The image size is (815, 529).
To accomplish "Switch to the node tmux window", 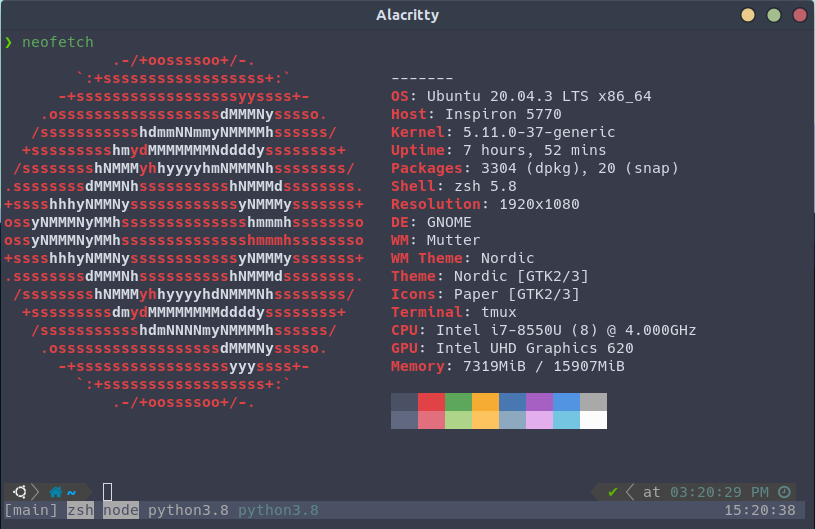I will (121, 510).
